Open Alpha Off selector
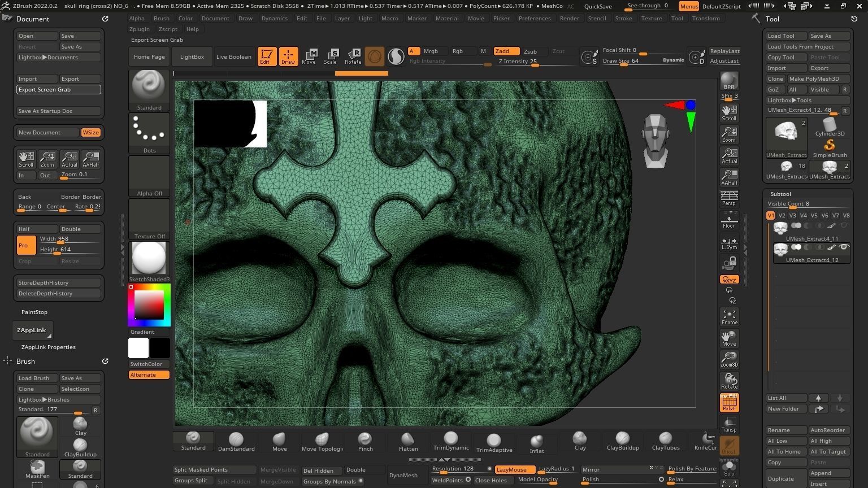Image resolution: width=868 pixels, height=488 pixels. pyautogui.click(x=149, y=176)
